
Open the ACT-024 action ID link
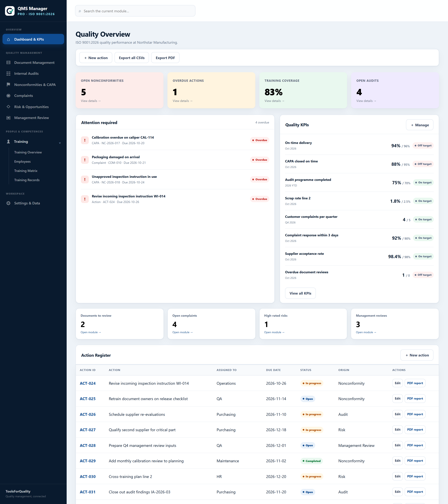pos(88,383)
